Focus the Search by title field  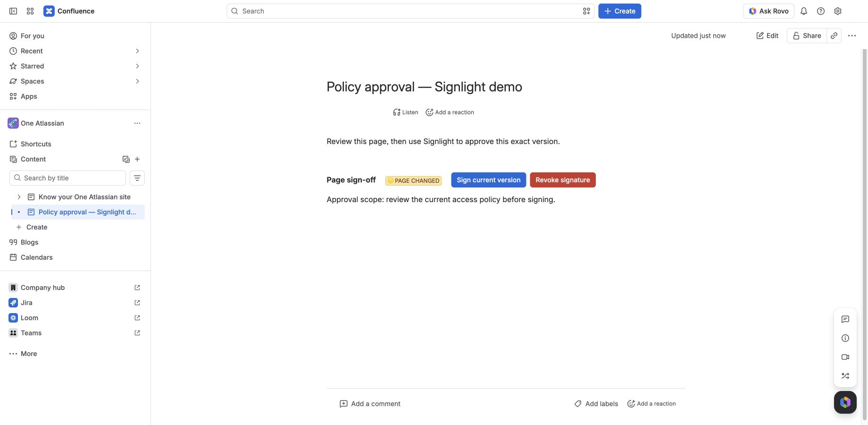click(67, 178)
